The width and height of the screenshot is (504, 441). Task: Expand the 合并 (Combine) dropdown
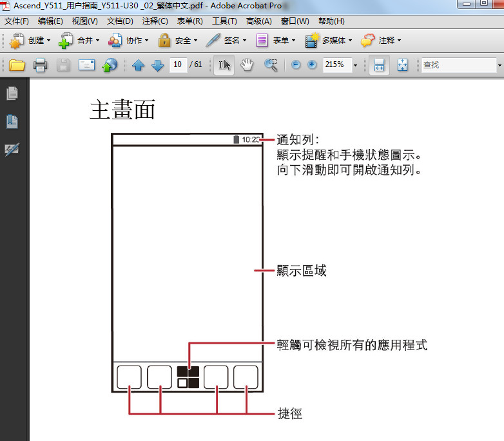pos(98,41)
